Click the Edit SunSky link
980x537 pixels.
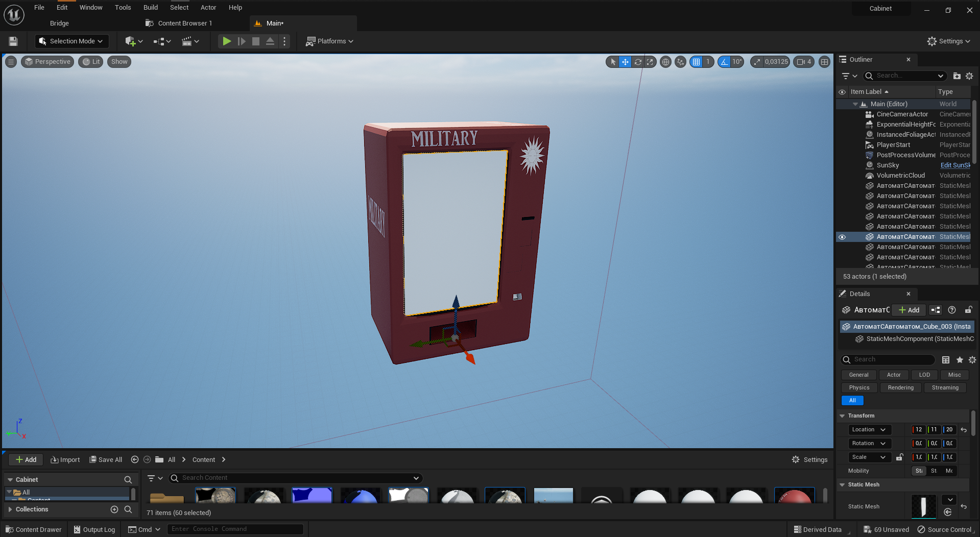tap(955, 165)
